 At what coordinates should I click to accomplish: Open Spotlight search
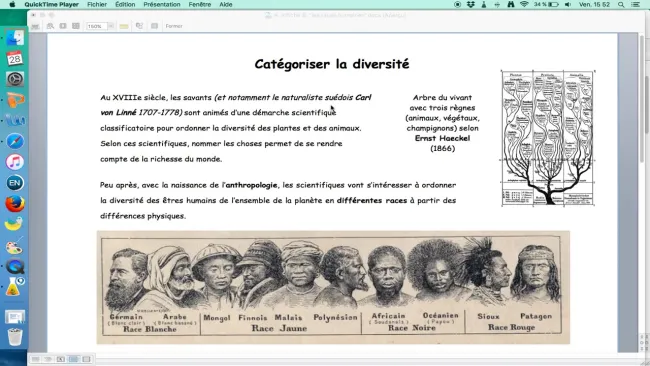click(621, 5)
